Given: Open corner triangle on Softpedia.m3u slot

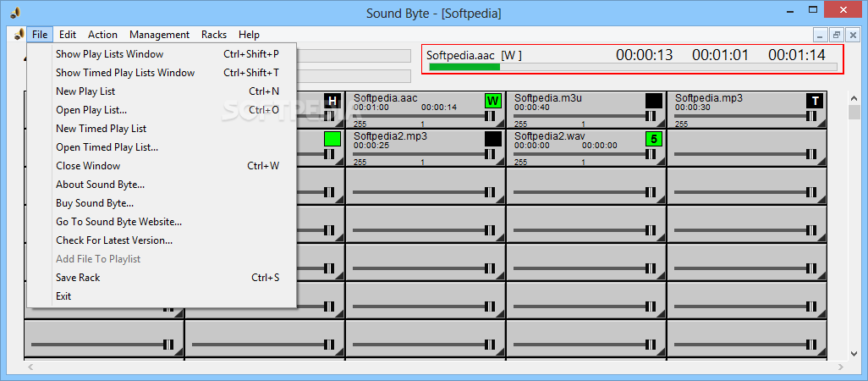Looking at the screenshot, I should [x=661, y=124].
